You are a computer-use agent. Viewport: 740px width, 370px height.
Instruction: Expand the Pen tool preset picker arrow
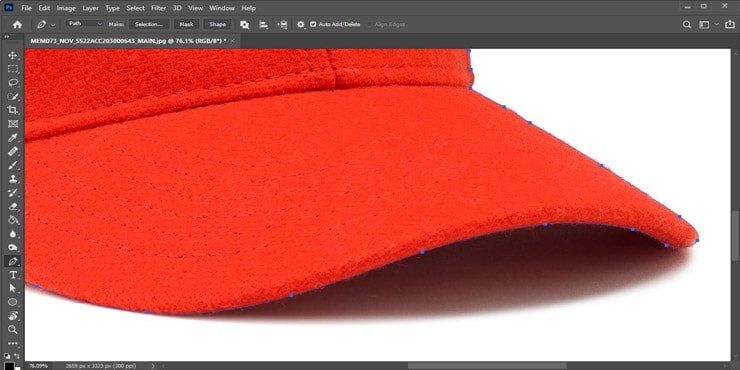(x=53, y=25)
